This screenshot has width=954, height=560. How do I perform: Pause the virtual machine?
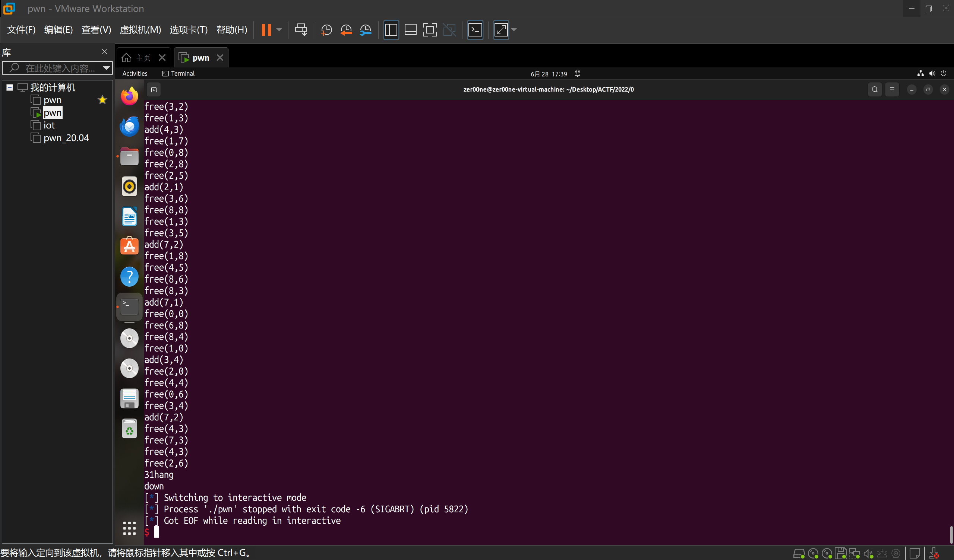pyautogui.click(x=266, y=29)
